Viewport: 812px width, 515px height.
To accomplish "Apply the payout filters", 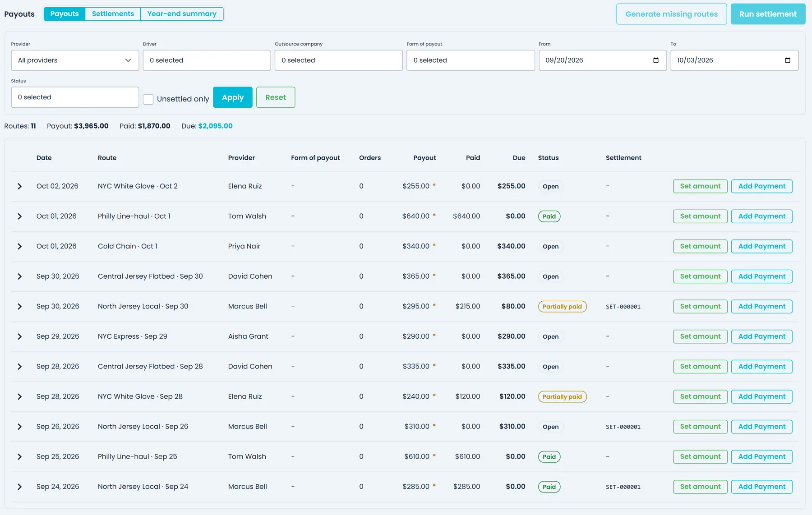I will coord(233,97).
